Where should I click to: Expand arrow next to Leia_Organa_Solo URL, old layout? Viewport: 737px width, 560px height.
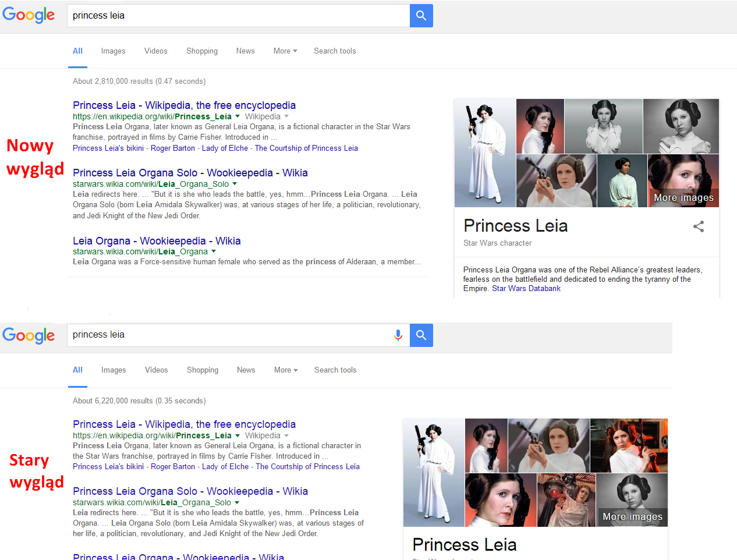tap(237, 502)
